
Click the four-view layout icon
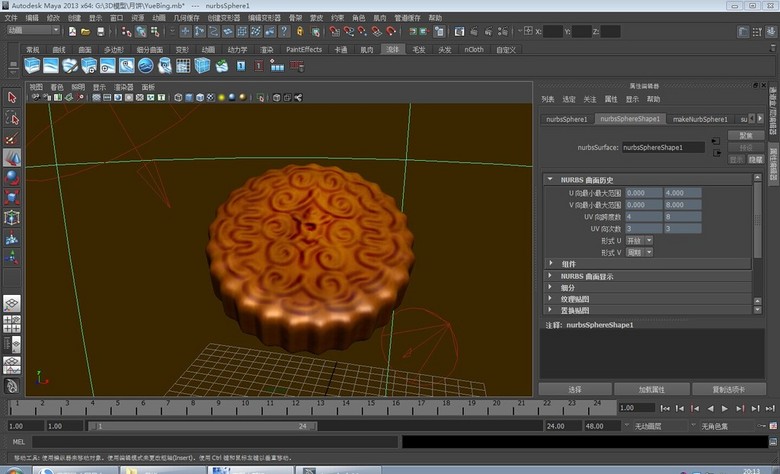coord(12,323)
